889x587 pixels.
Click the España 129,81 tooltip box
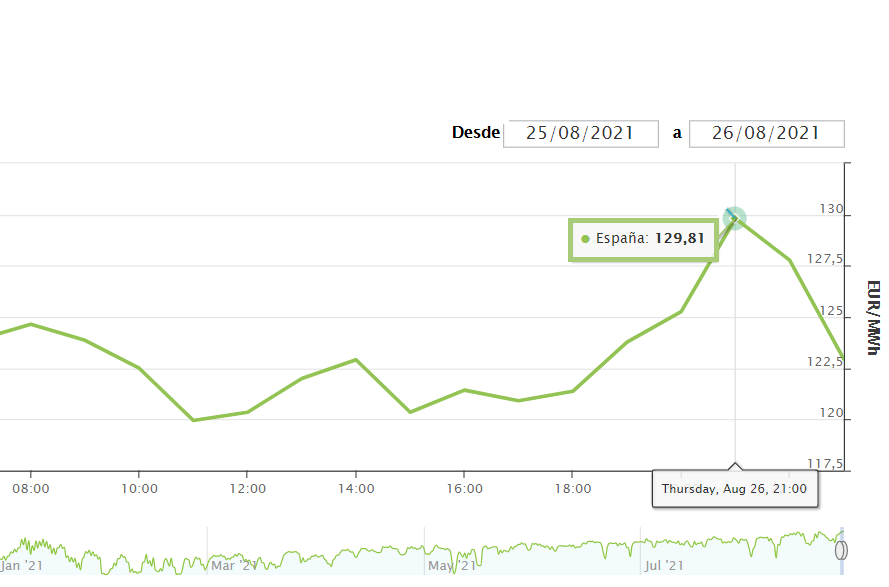[644, 239]
